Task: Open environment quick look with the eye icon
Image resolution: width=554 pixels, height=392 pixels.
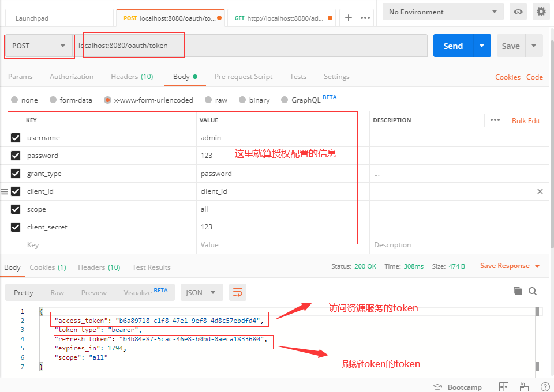Action: (518, 11)
